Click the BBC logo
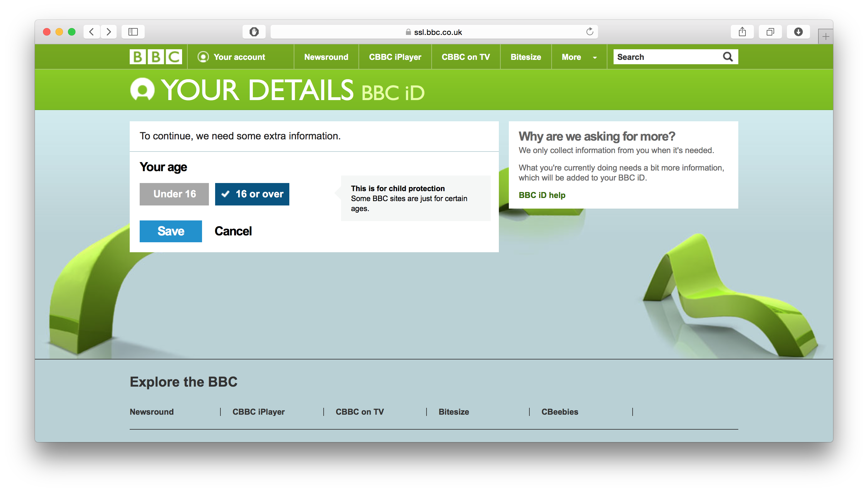868x492 pixels. point(156,57)
